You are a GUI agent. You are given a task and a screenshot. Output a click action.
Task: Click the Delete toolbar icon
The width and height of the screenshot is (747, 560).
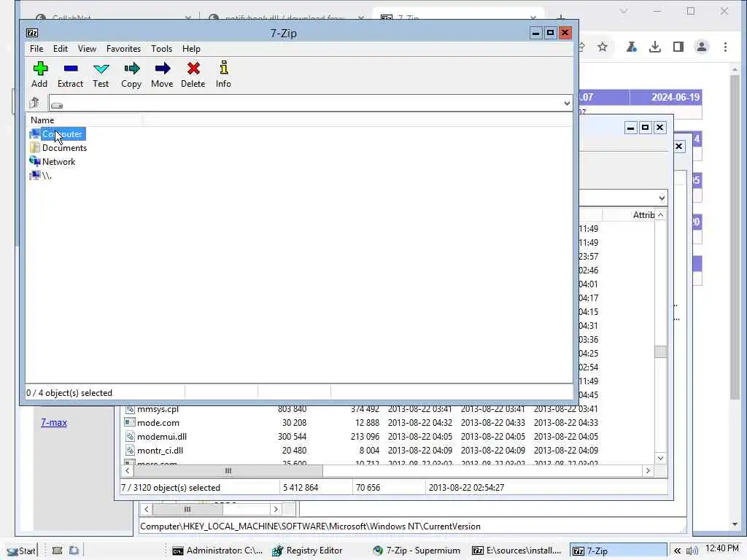(x=193, y=69)
